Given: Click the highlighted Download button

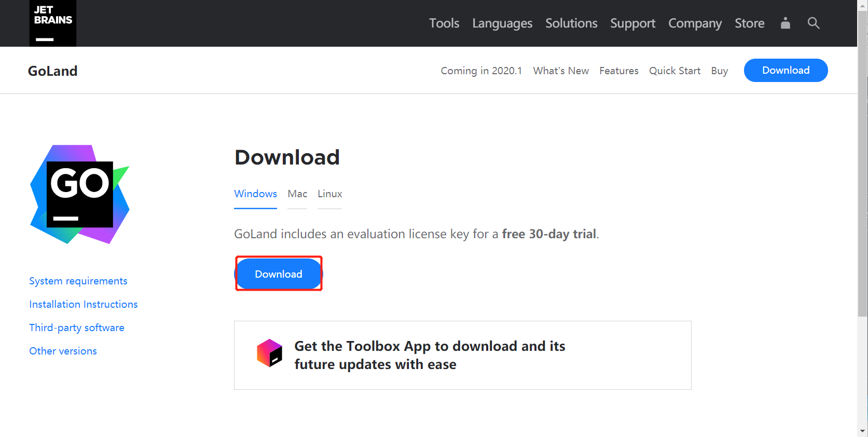Looking at the screenshot, I should click(279, 274).
